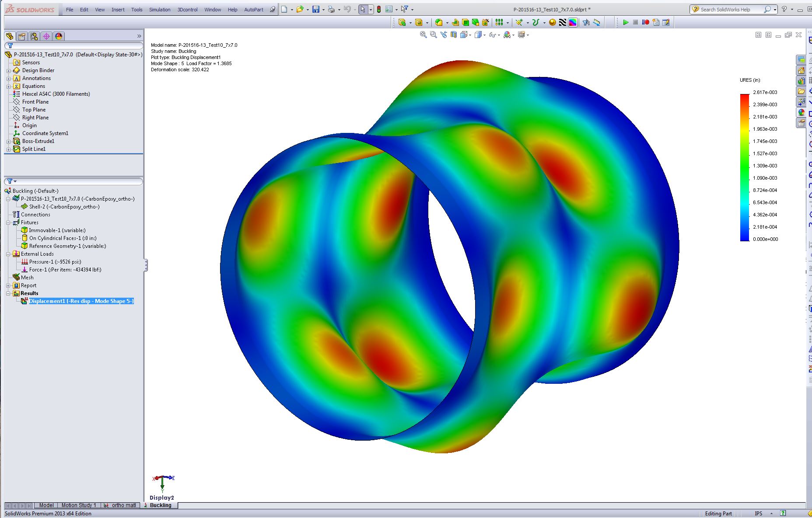The height and width of the screenshot is (518, 812).
Task: Click the New document icon
Action: click(284, 9)
